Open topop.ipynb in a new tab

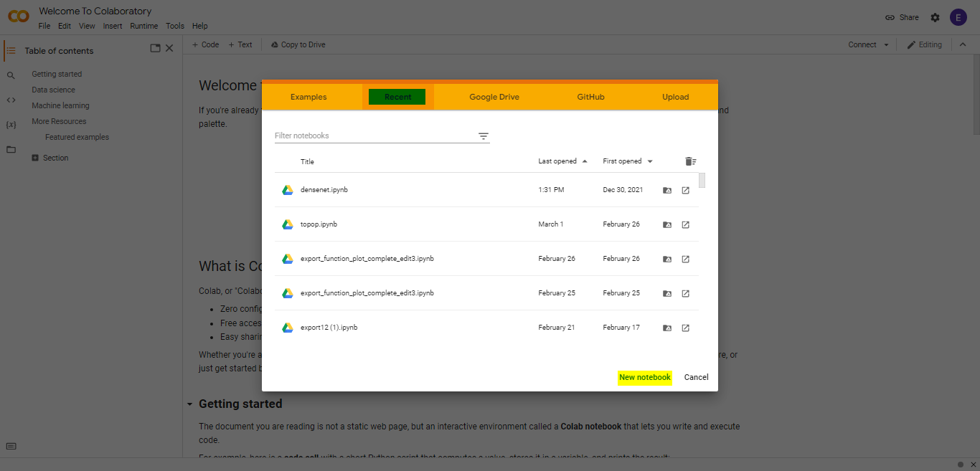click(x=685, y=224)
